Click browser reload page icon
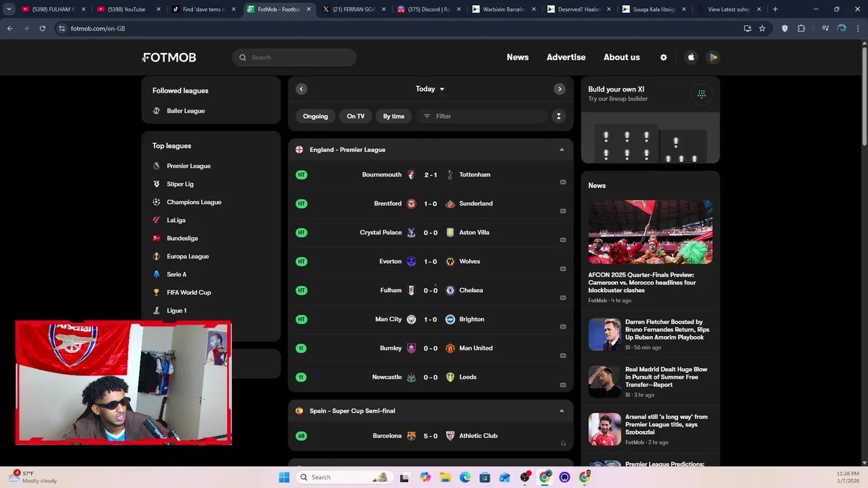 42,28
